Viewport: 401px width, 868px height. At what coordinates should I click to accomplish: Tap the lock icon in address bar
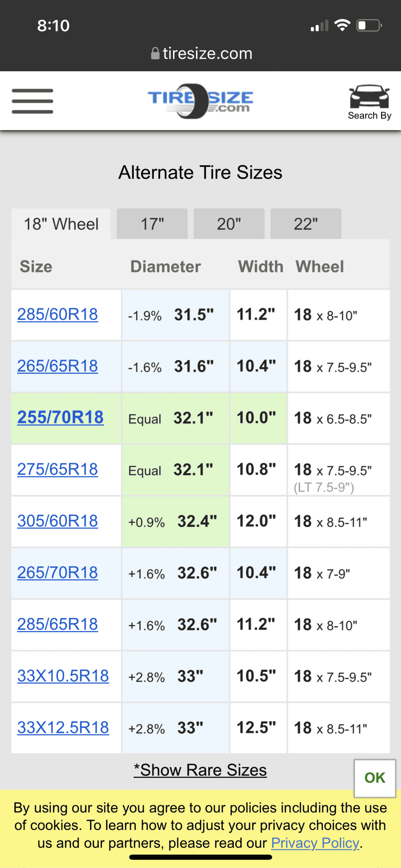click(x=155, y=54)
